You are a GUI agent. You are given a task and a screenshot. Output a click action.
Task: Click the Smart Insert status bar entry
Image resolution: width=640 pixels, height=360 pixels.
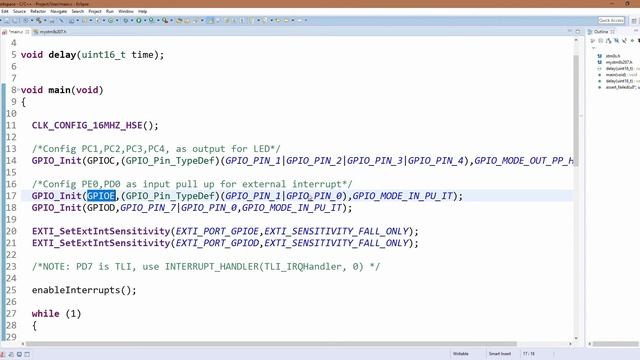coord(500,354)
